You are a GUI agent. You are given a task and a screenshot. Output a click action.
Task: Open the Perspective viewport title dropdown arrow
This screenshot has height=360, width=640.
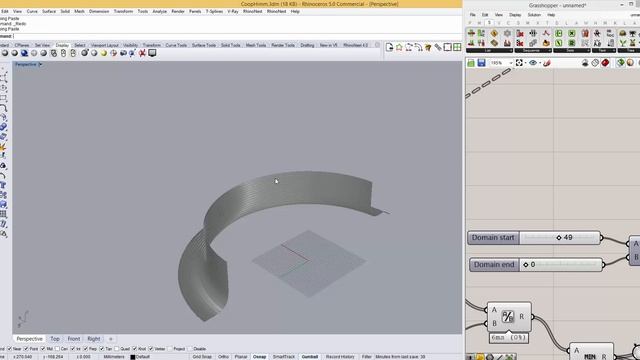click(x=40, y=64)
